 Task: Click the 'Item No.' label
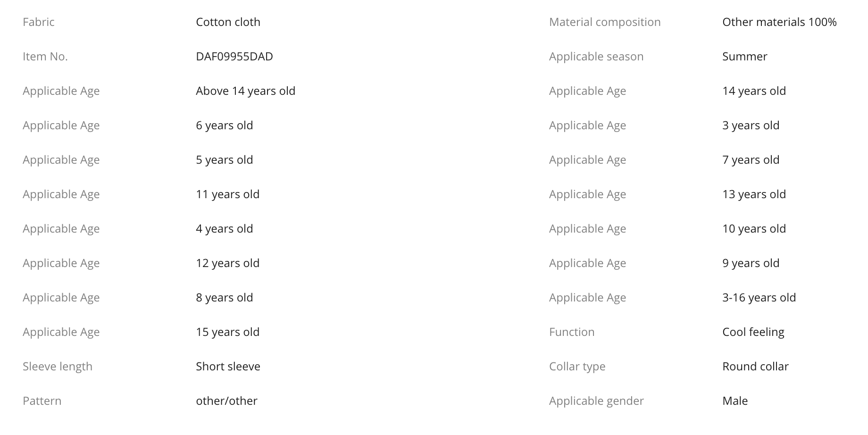45,57
